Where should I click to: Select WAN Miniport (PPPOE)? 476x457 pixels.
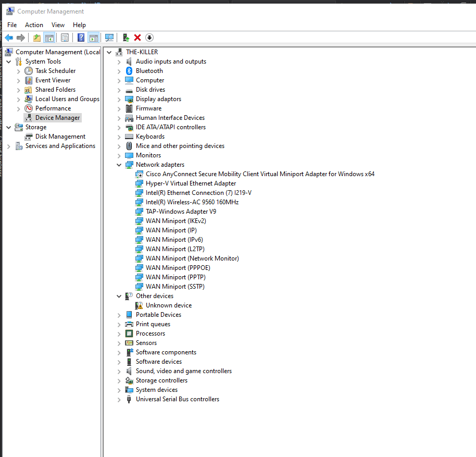(x=178, y=268)
